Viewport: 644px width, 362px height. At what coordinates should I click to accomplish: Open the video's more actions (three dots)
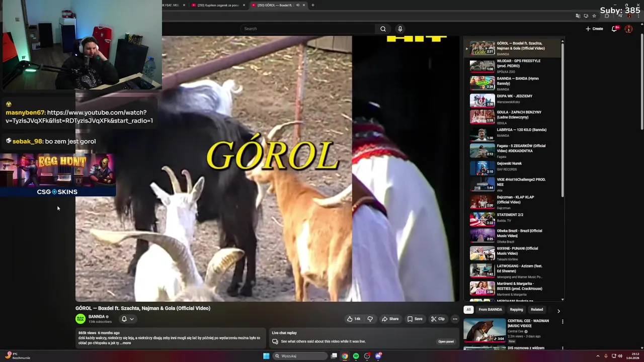[x=455, y=319]
